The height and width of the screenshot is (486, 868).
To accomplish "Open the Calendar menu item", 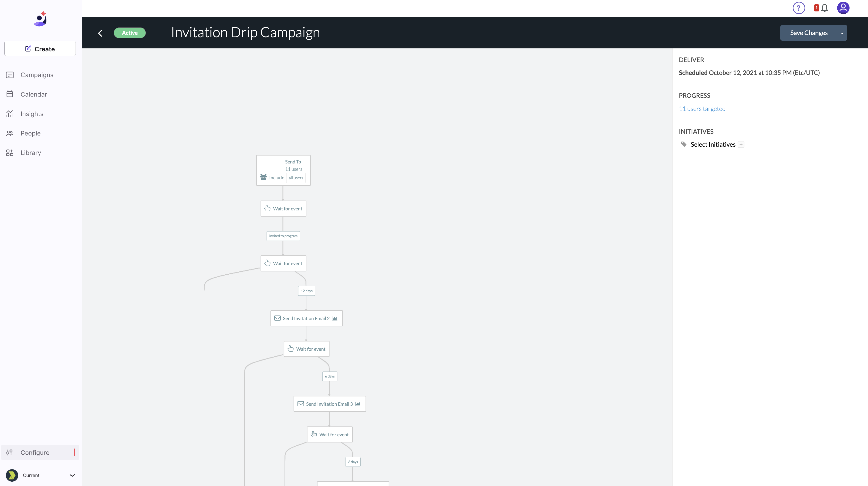I will coord(40,94).
